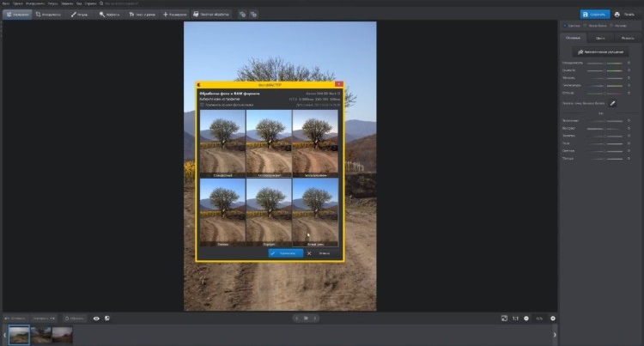
Task: Click the eyedropper icon for white balance
Action: coord(613,103)
